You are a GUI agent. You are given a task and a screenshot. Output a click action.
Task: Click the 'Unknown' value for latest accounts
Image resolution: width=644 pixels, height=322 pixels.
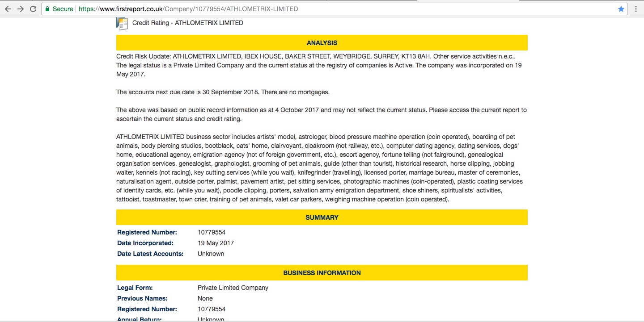point(211,254)
